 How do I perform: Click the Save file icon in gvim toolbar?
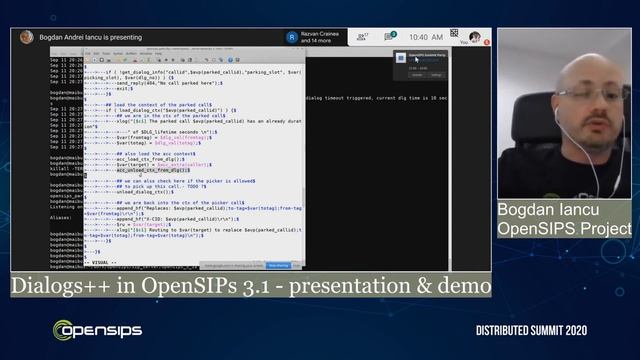pos(95,60)
